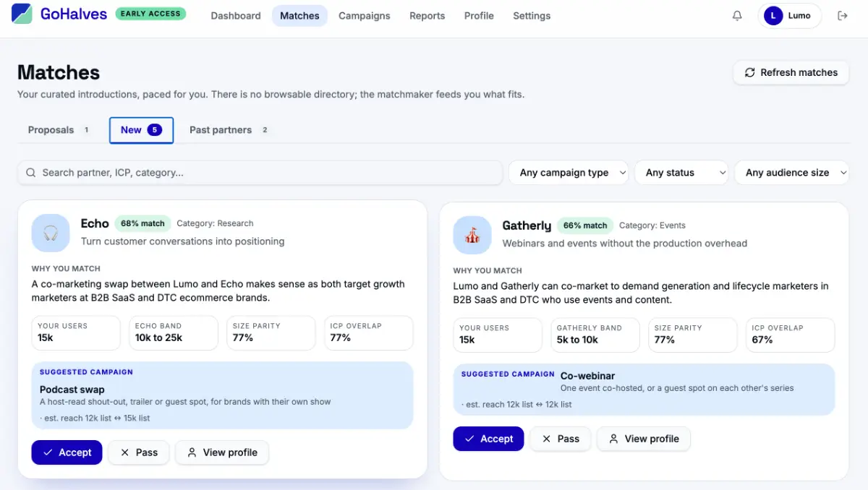
Task: Expand the Any campaign type dropdown
Action: click(x=569, y=173)
